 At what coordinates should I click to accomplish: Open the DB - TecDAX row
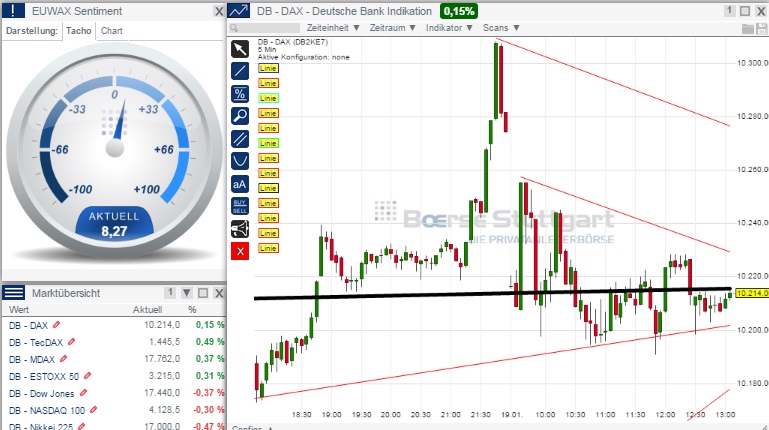coord(114,342)
